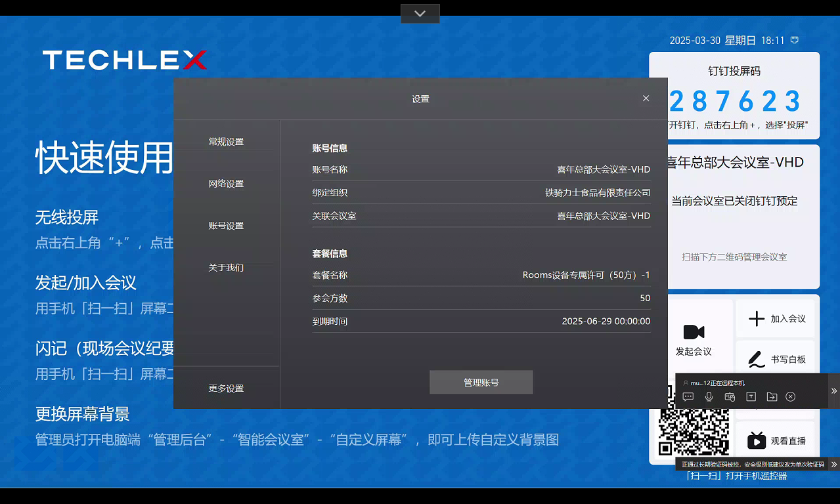840x504 pixels.
Task: Click the security warning about 长期验证码
Action: pos(753,464)
